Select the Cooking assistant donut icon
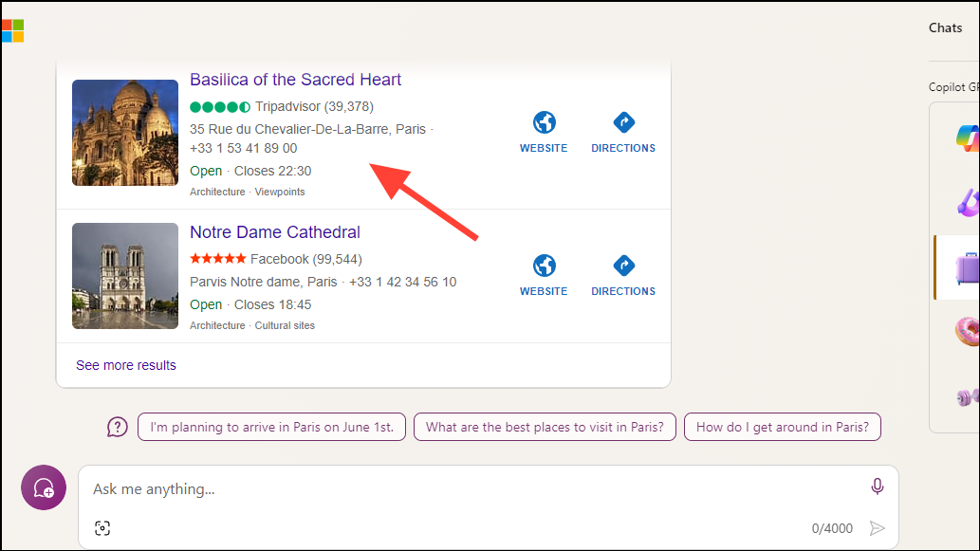This screenshot has height=551, width=980. tap(968, 331)
